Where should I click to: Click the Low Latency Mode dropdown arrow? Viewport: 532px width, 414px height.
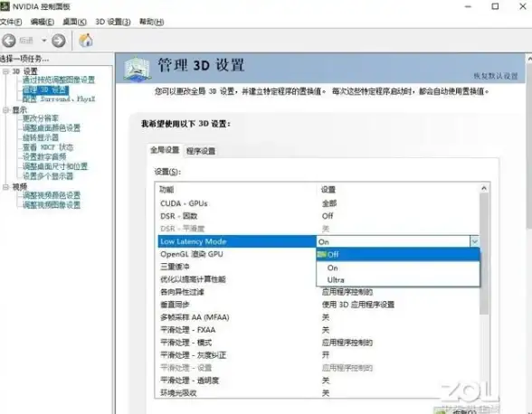tap(474, 241)
